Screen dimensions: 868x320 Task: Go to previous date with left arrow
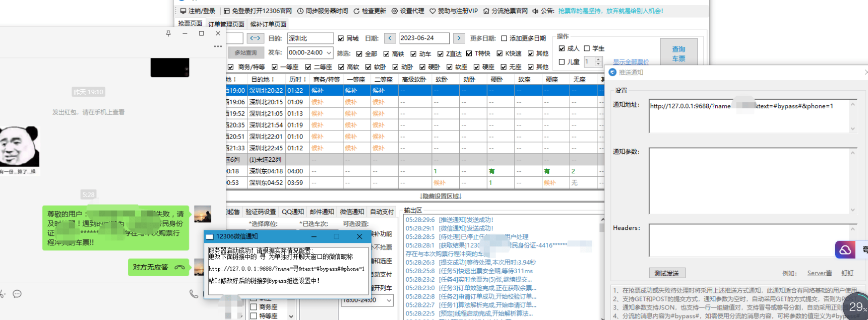click(x=390, y=38)
